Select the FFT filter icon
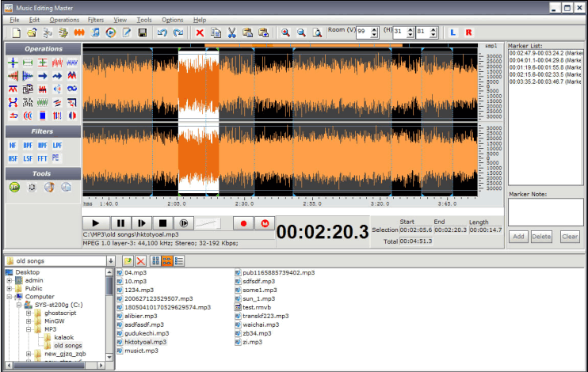588x372 pixels. tap(42, 158)
